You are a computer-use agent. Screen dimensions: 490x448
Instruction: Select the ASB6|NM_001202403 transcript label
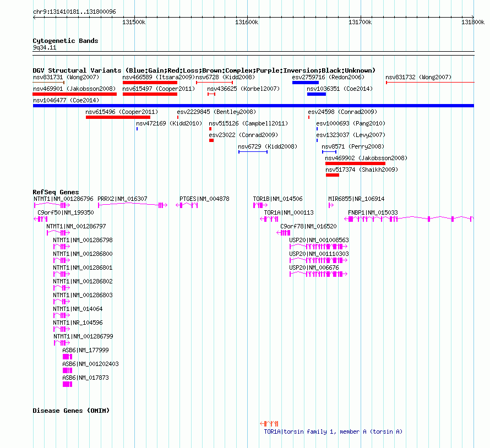[91, 364]
